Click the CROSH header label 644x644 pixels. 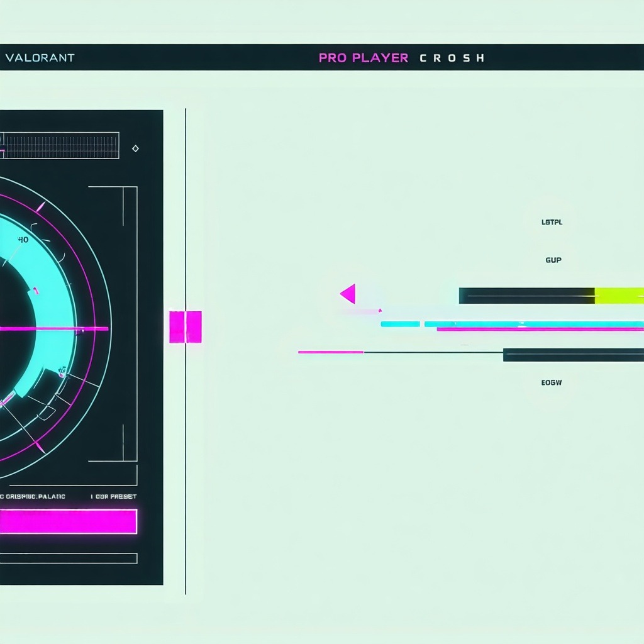pyautogui.click(x=452, y=58)
